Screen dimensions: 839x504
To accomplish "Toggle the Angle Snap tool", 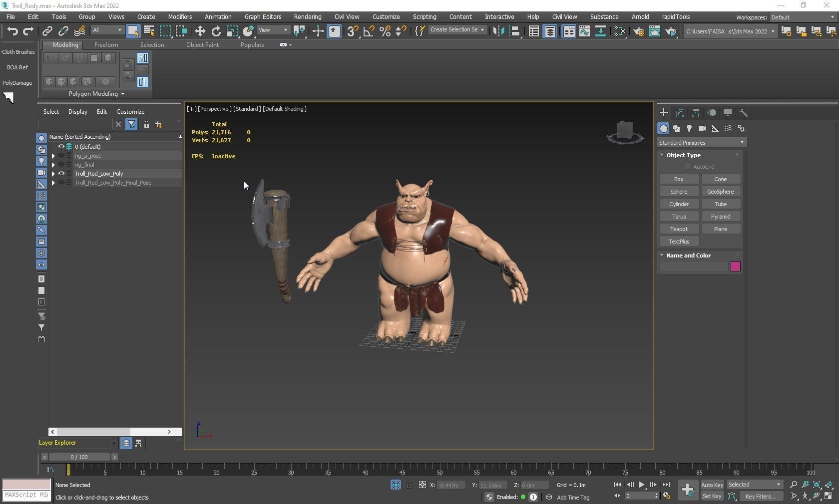I will click(x=369, y=31).
